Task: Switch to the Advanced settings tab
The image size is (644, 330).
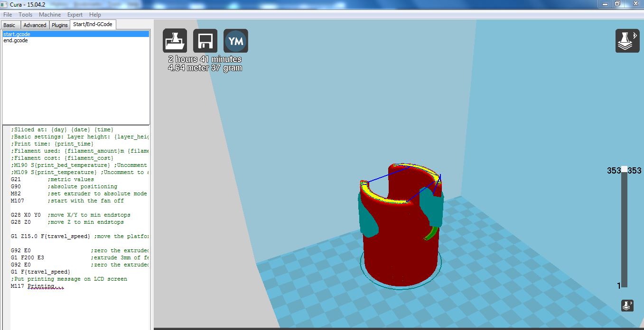Action: (x=35, y=25)
